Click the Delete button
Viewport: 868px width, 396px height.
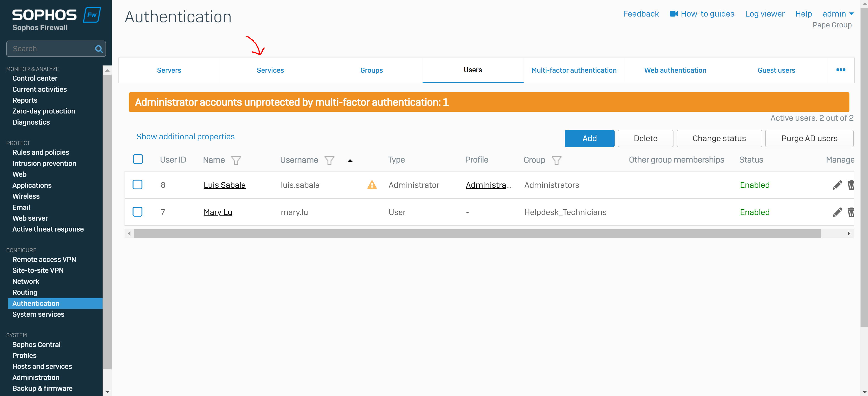pos(645,138)
